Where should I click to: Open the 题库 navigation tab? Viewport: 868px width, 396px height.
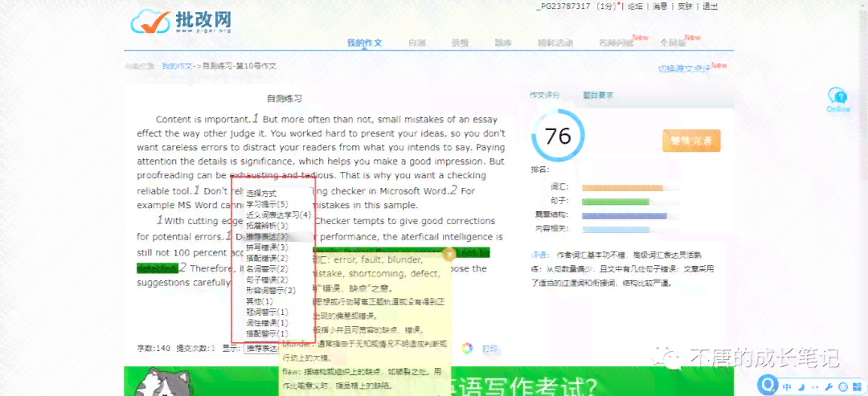(502, 43)
